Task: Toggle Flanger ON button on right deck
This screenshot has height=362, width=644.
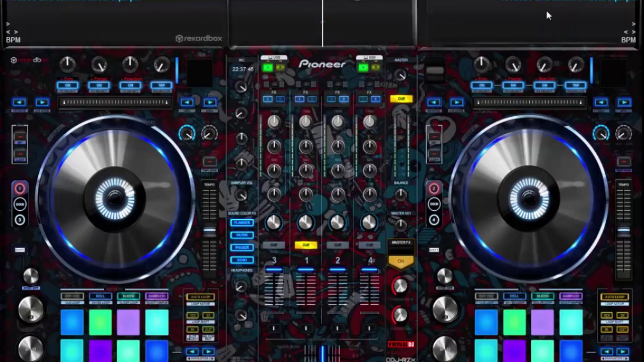Action: [x=513, y=85]
